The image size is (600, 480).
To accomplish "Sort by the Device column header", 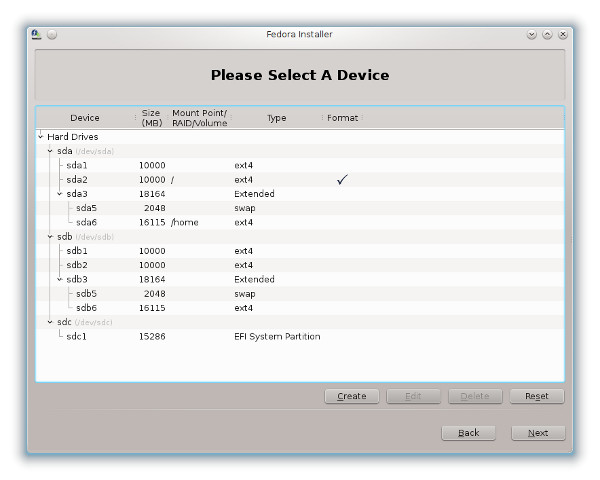I will point(85,118).
